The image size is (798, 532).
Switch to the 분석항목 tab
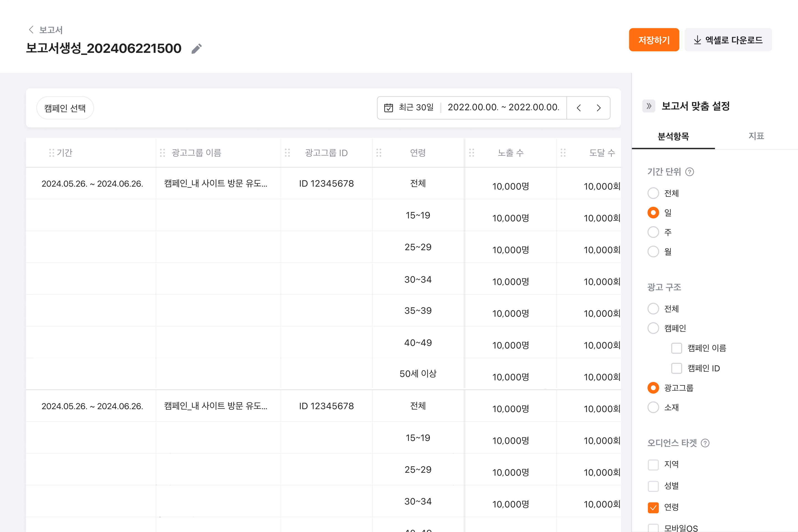673,136
